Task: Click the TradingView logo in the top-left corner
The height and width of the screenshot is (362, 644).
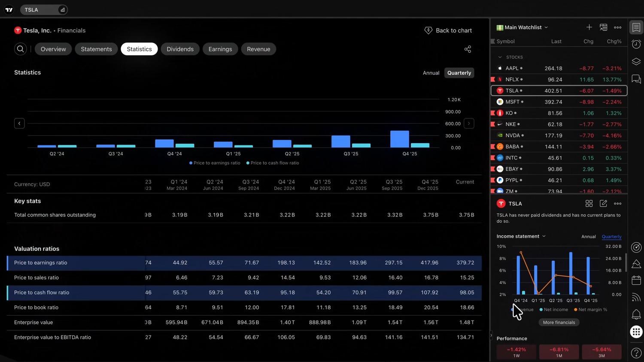Action: (x=9, y=10)
